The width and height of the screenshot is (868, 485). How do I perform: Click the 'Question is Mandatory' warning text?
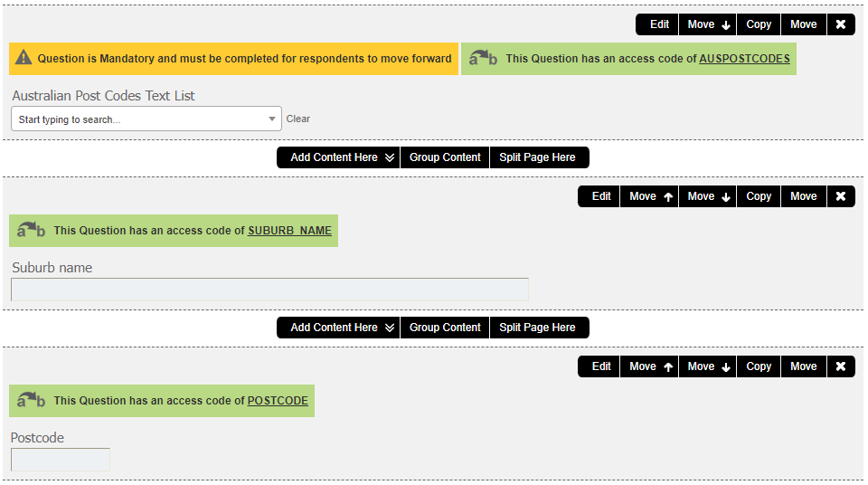(x=244, y=58)
